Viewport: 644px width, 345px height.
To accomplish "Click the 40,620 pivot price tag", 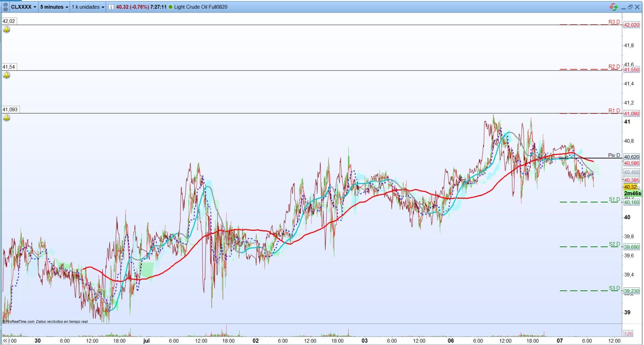I will (631, 157).
